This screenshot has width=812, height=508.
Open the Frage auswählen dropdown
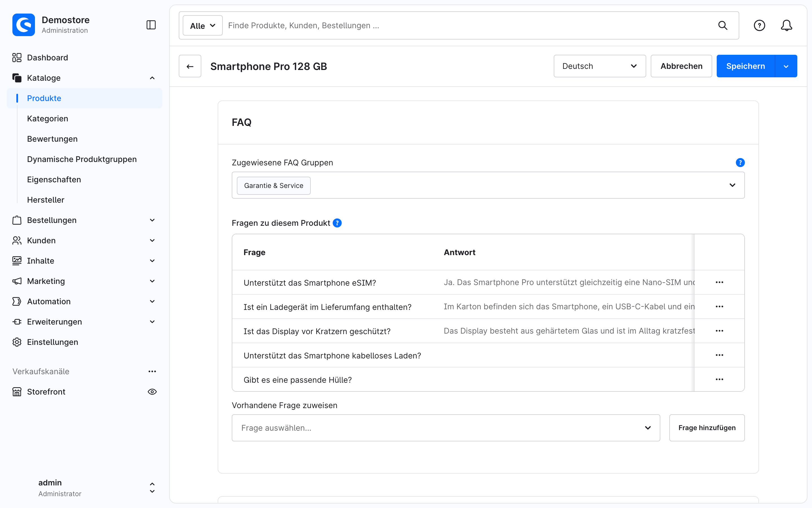[445, 428]
